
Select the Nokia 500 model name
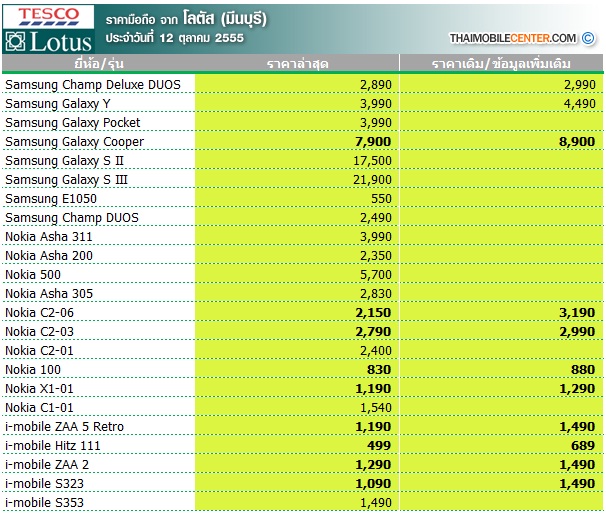(x=33, y=274)
